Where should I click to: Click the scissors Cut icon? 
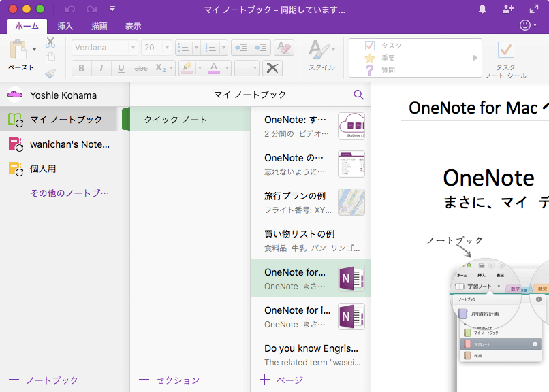coord(50,42)
